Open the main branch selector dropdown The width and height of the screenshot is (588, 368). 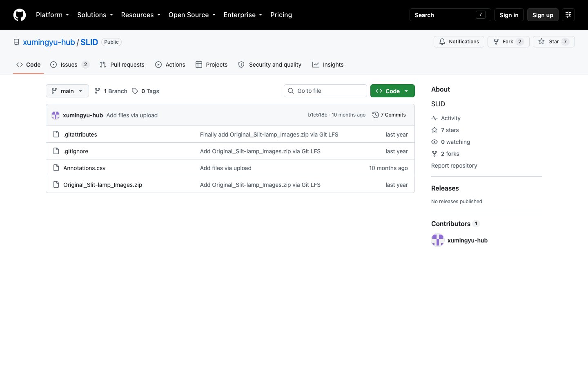[67, 91]
